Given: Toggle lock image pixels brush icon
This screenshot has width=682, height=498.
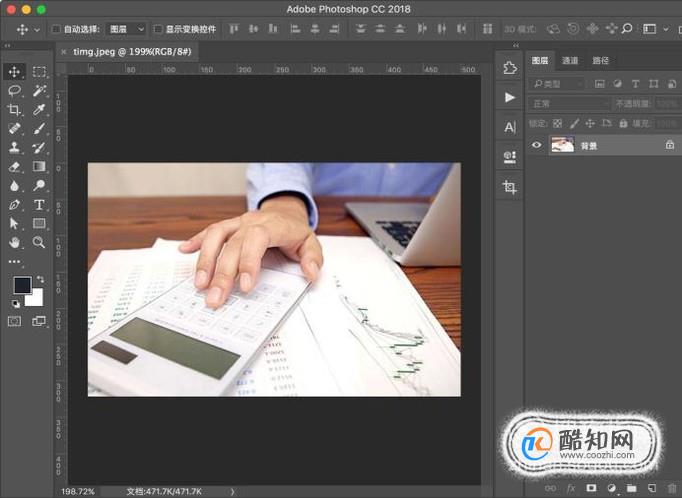Looking at the screenshot, I should pyautogui.click(x=574, y=124).
